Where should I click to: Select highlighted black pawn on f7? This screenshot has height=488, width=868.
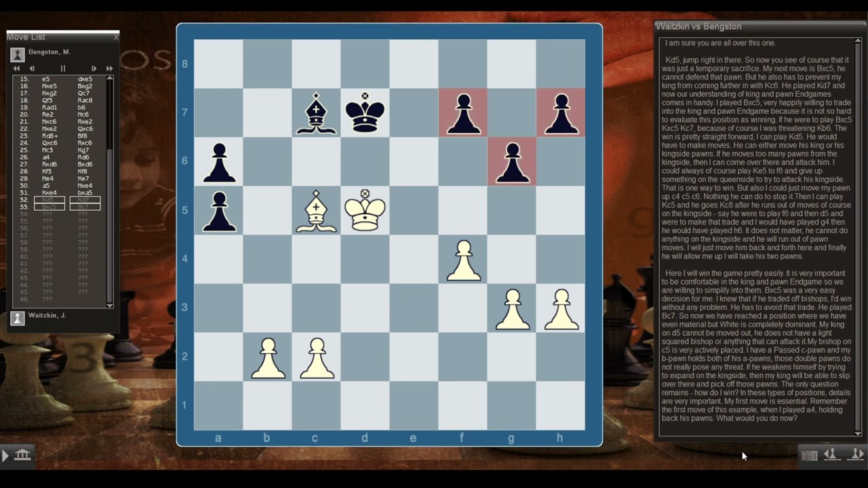pos(462,113)
